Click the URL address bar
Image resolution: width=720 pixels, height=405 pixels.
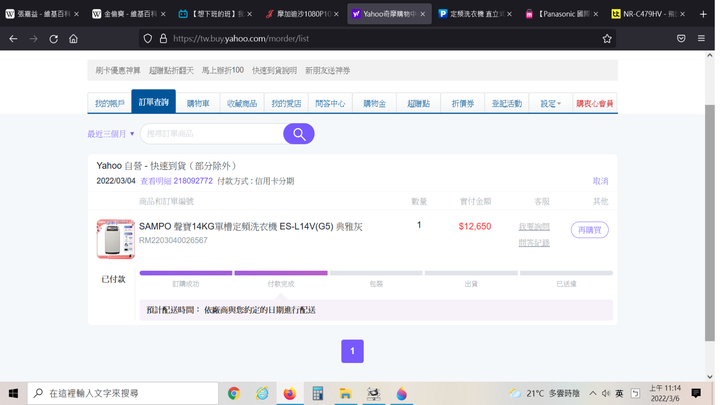point(377,39)
